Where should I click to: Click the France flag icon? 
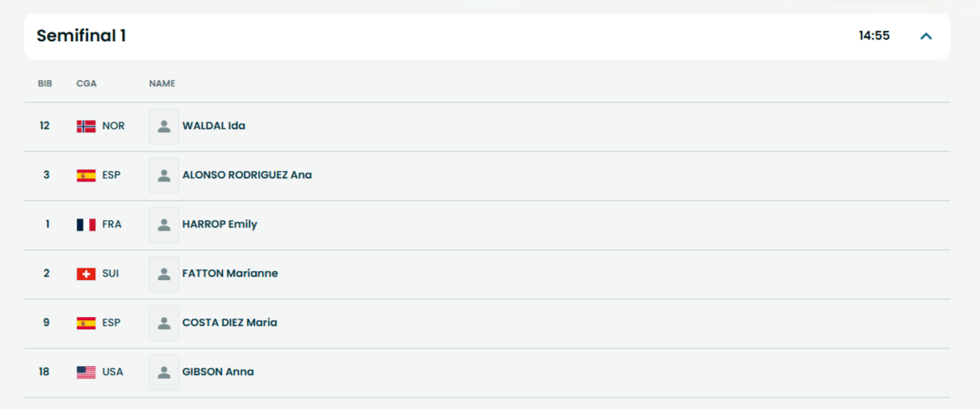86,224
